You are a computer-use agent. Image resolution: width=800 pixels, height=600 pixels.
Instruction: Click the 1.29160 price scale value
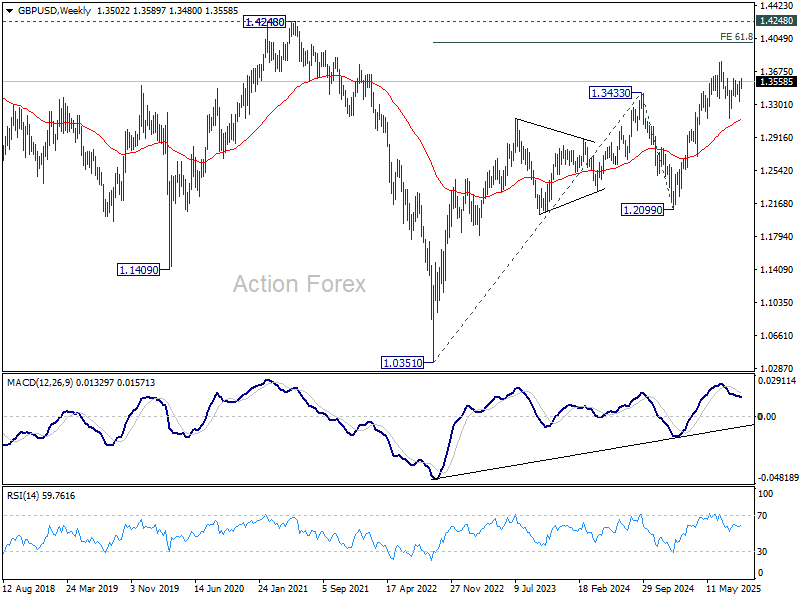[777, 138]
